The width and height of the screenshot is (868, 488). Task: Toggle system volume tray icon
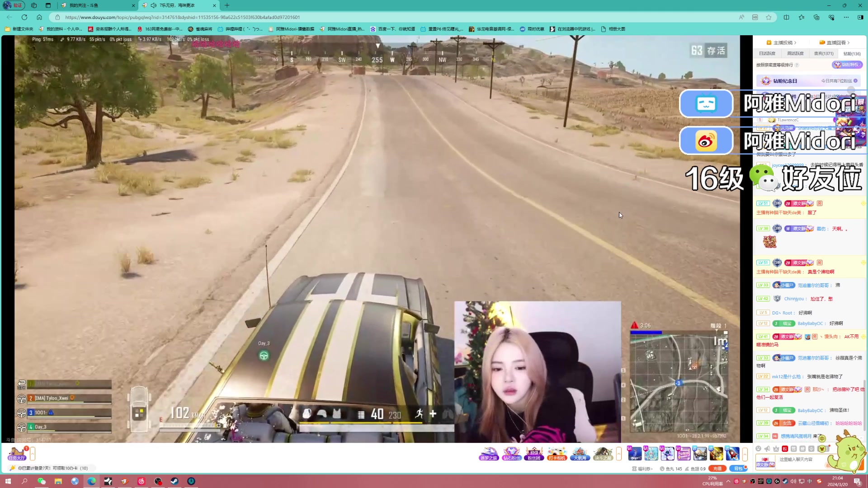[x=793, y=481]
